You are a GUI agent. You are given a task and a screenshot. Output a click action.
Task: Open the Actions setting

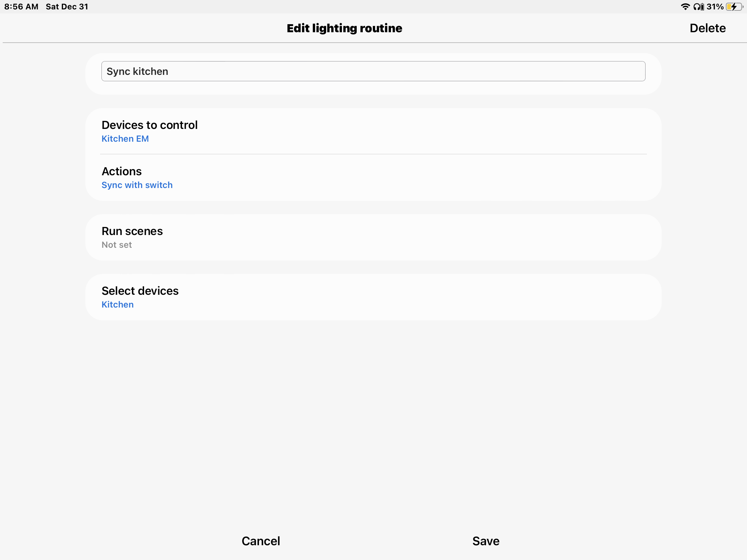(373, 178)
